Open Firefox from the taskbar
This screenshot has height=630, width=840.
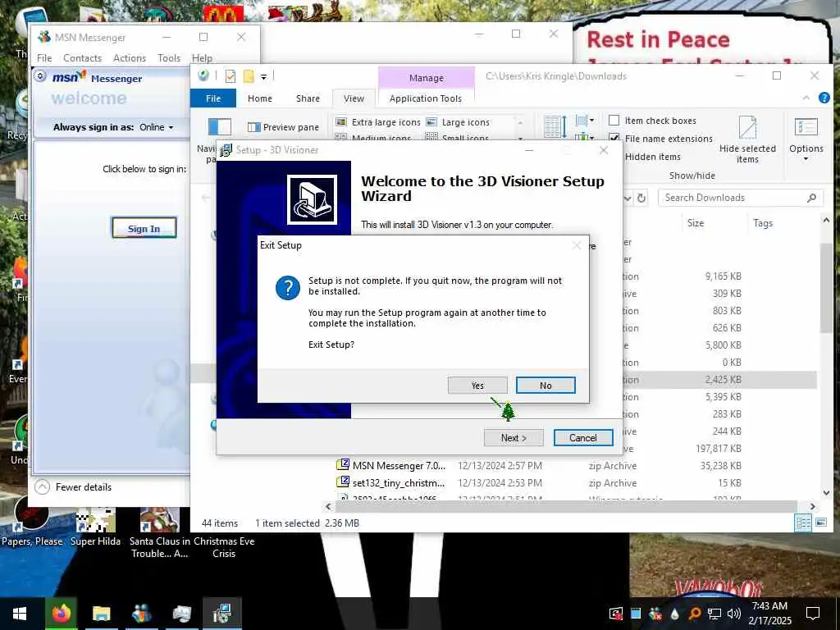click(x=61, y=614)
